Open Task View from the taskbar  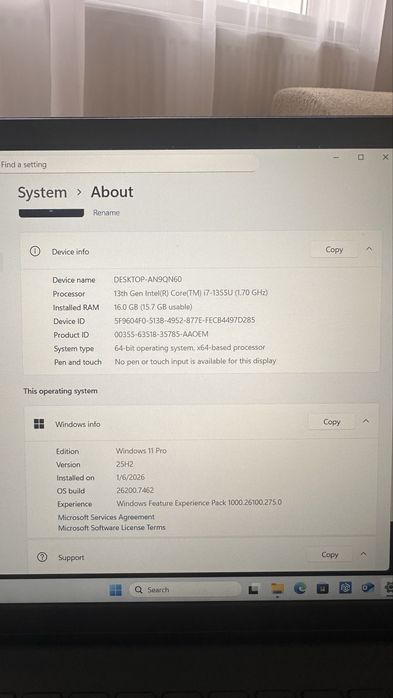(253, 590)
